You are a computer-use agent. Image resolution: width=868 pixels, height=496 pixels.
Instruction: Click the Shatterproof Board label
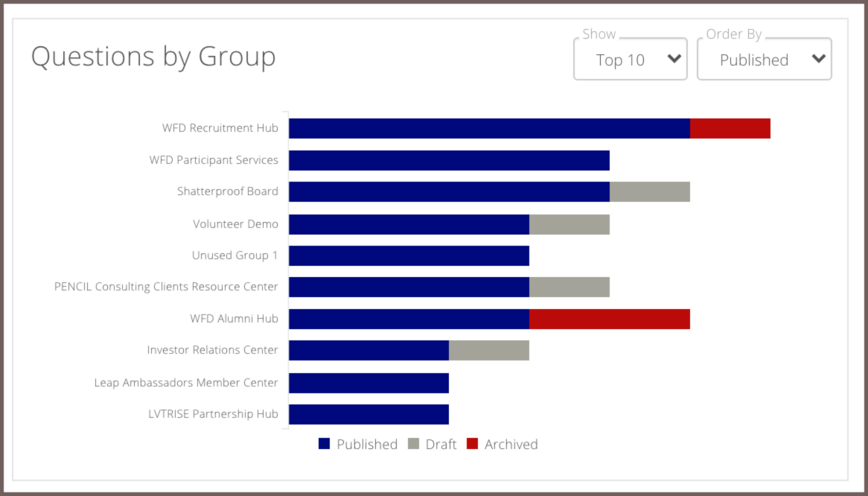228,191
